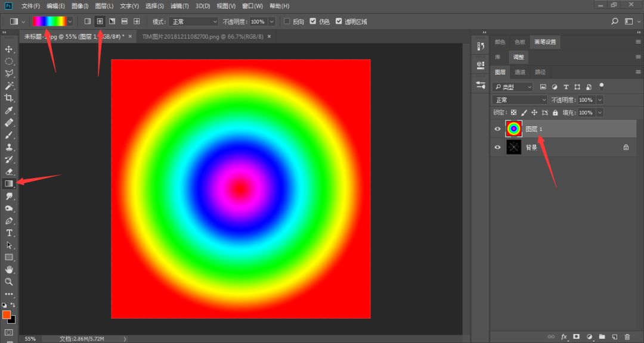This screenshot has height=343, width=644.
Task: Open the layer blend mode 正常 dropdown
Action: tap(519, 100)
